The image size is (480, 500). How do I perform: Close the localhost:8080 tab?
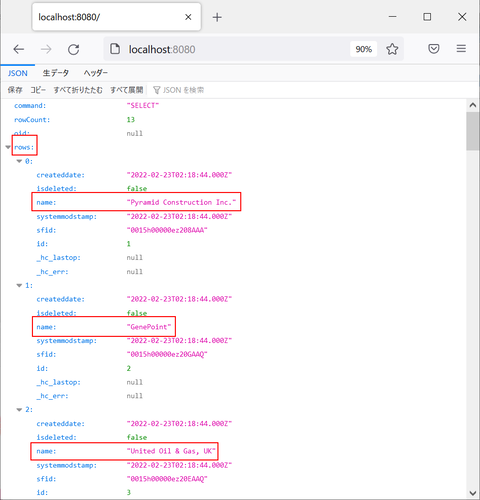[x=188, y=17]
